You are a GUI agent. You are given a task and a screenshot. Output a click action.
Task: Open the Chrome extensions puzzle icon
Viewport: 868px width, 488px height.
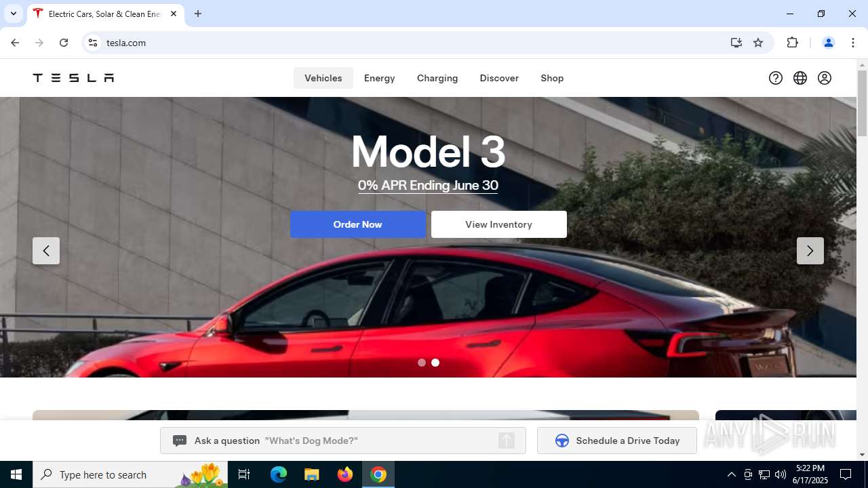click(792, 43)
